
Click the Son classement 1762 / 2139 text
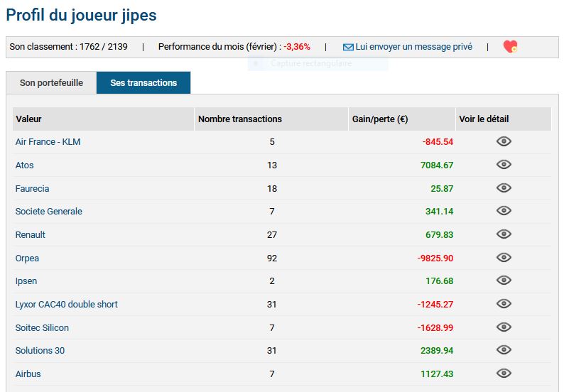(68, 47)
